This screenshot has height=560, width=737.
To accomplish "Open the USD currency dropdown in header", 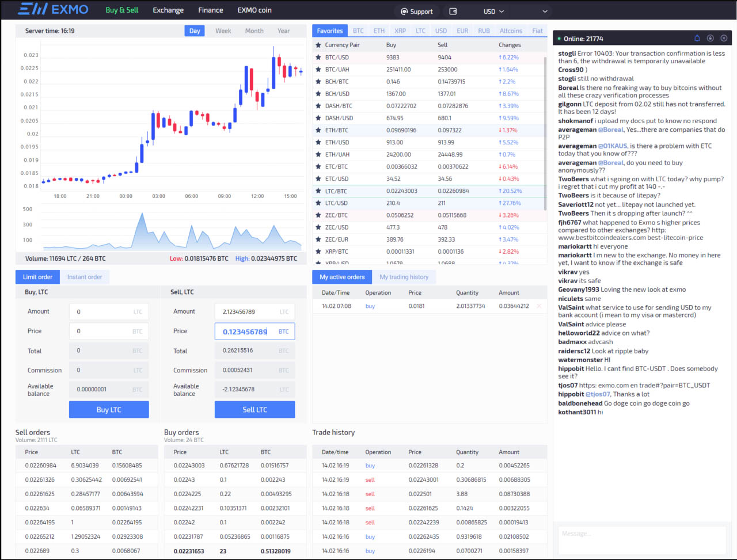I will (493, 11).
